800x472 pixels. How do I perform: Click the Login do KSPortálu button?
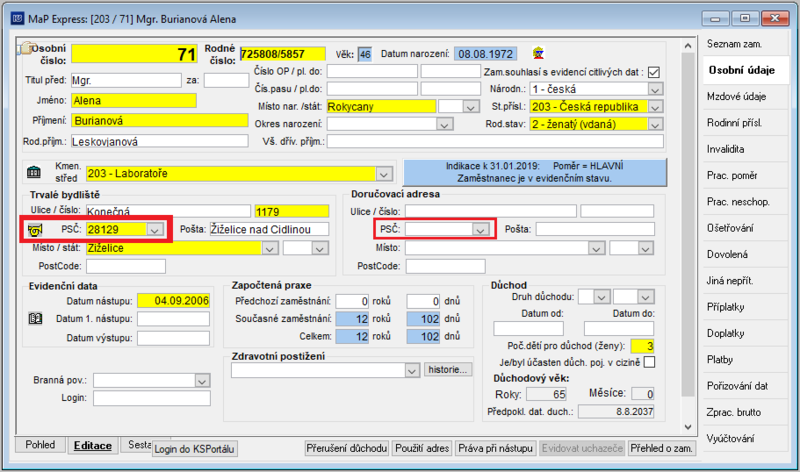coord(194,449)
